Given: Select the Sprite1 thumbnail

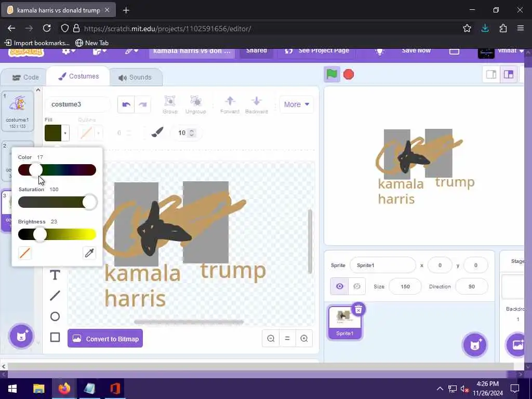Looking at the screenshot, I should tap(345, 322).
